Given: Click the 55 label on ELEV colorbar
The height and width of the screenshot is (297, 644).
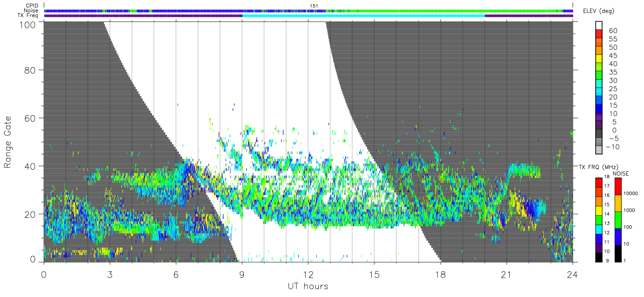Looking at the screenshot, I should click(613, 39).
